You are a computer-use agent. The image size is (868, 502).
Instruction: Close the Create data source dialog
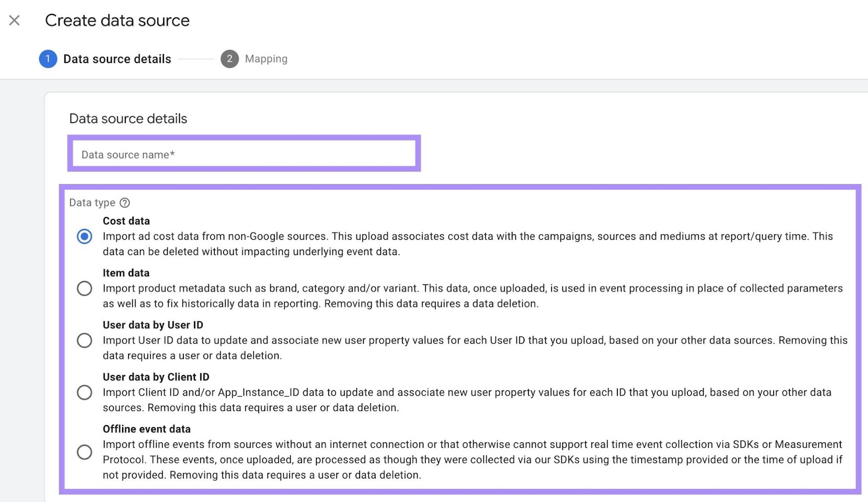click(14, 20)
